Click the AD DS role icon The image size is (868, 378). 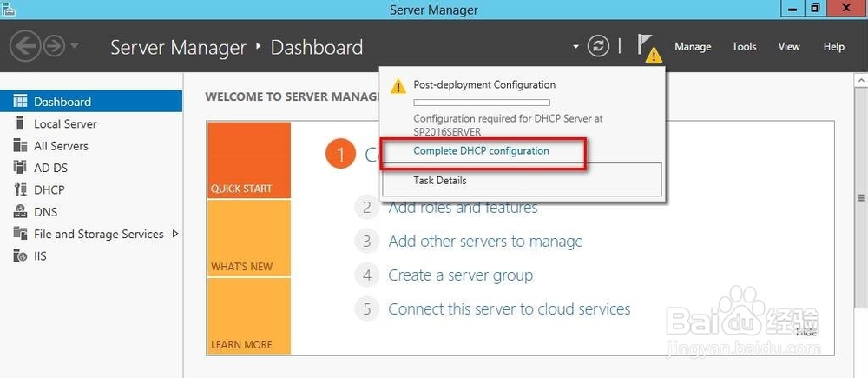pyautogui.click(x=20, y=168)
